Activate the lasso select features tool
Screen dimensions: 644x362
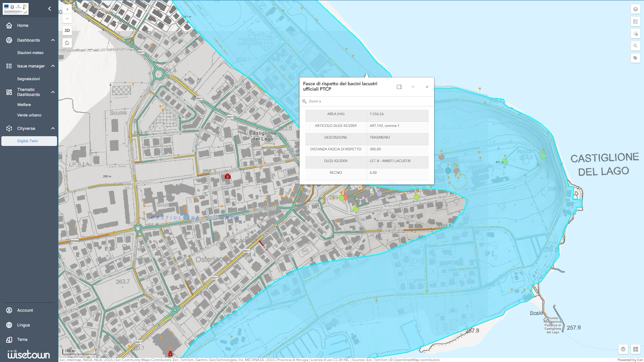click(x=635, y=34)
